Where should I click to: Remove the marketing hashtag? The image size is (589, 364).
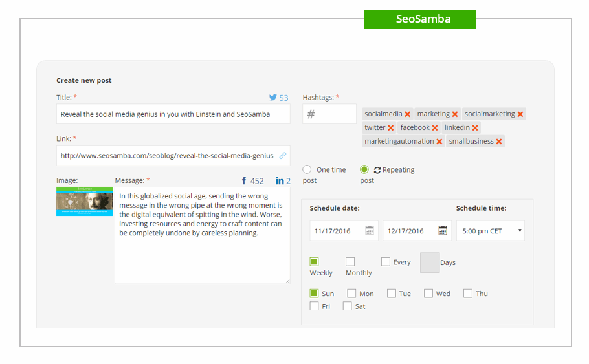pos(455,114)
